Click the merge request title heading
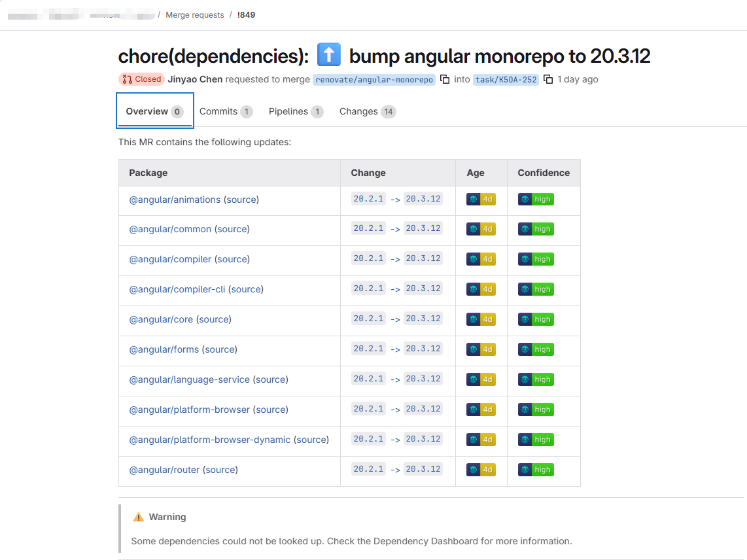The image size is (747, 560). tap(384, 56)
